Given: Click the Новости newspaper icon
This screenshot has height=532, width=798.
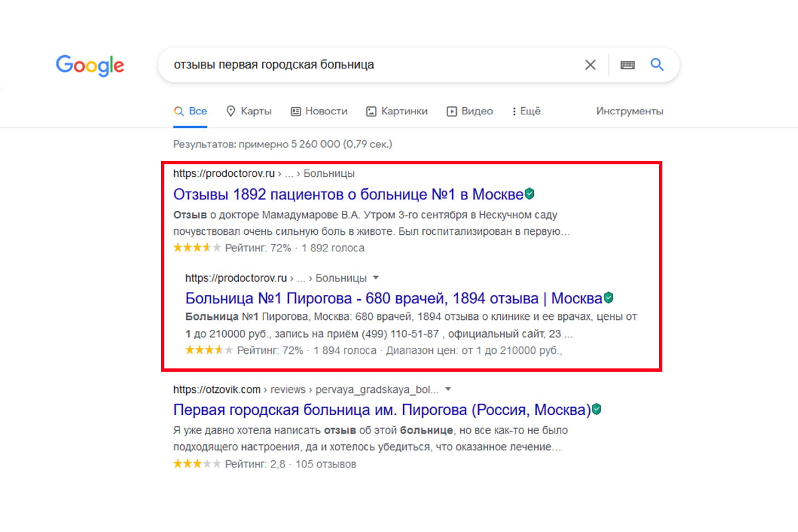Looking at the screenshot, I should (x=295, y=111).
